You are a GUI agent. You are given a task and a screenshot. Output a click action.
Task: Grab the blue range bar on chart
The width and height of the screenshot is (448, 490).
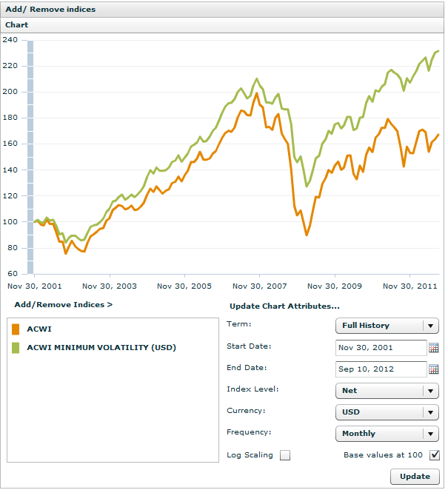click(x=30, y=157)
